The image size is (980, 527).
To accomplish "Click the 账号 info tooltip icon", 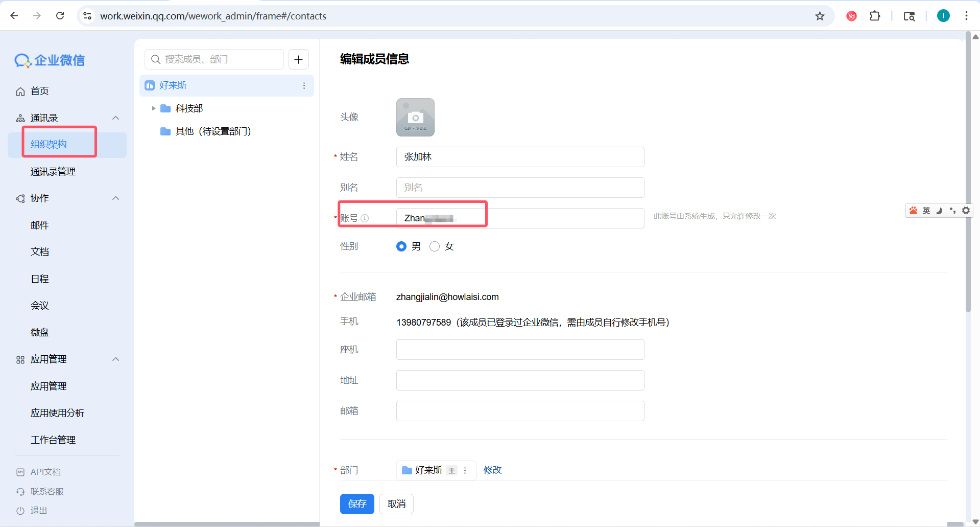I will [365, 218].
